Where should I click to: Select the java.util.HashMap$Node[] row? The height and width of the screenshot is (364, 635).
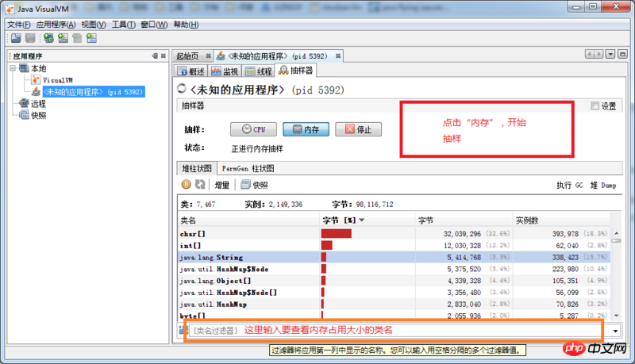click(x=394, y=293)
